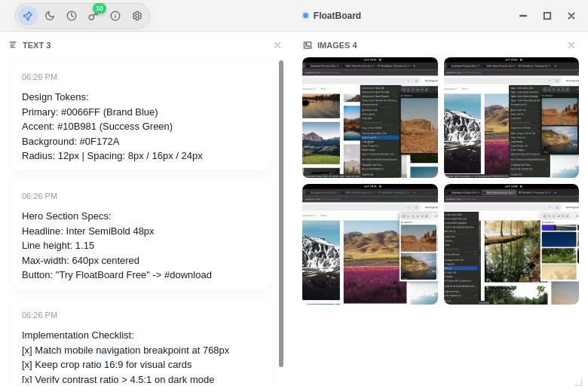This screenshot has width=588, height=392.
Task: Minimize the FloatBoard window
Action: click(523, 16)
